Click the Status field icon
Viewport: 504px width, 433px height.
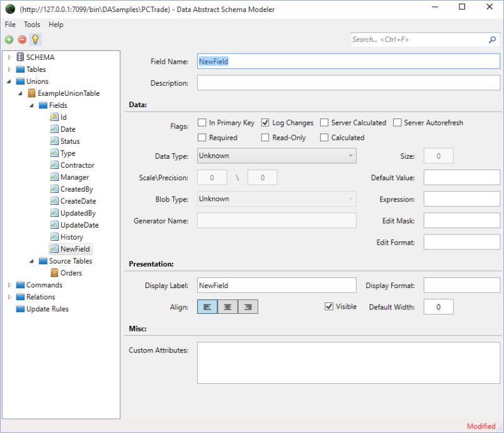coord(54,141)
